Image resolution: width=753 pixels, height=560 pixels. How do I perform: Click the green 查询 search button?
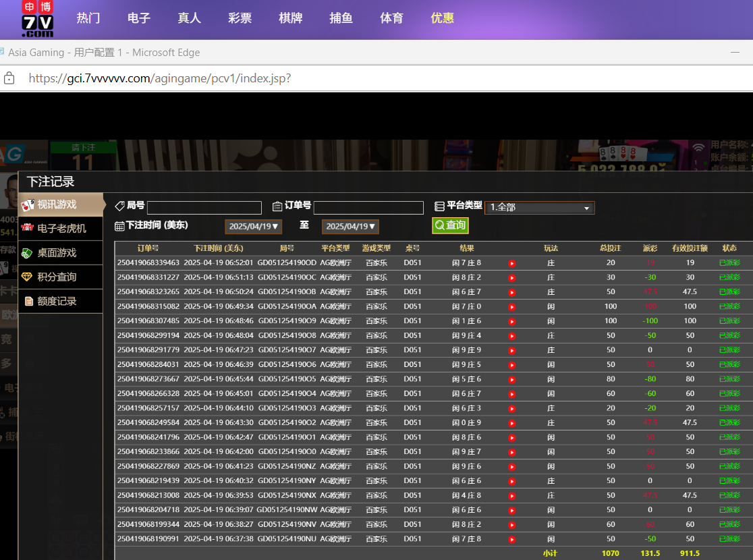(x=450, y=225)
